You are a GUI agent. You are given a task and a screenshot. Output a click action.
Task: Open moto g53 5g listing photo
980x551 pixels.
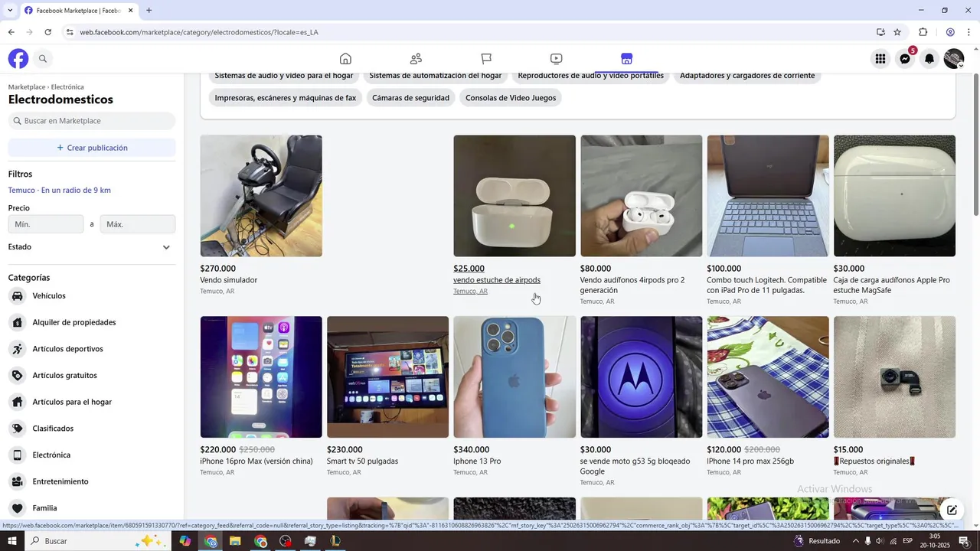tap(642, 377)
